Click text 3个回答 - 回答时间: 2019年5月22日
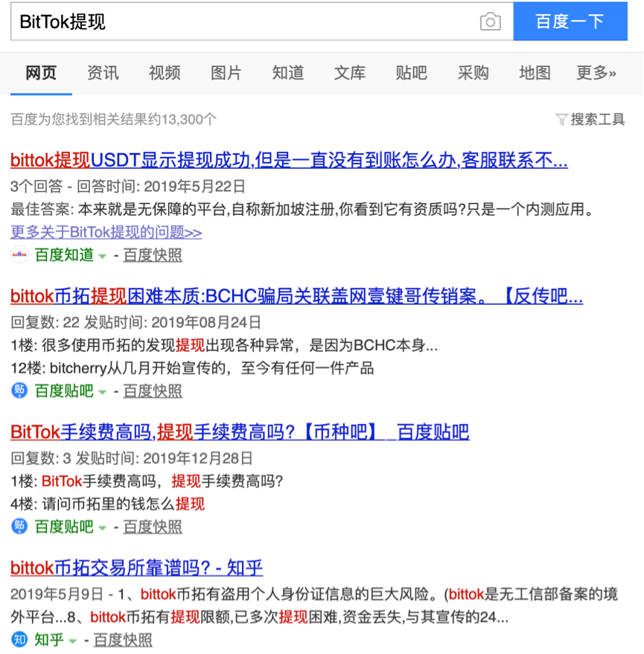644x654 pixels. point(128,187)
